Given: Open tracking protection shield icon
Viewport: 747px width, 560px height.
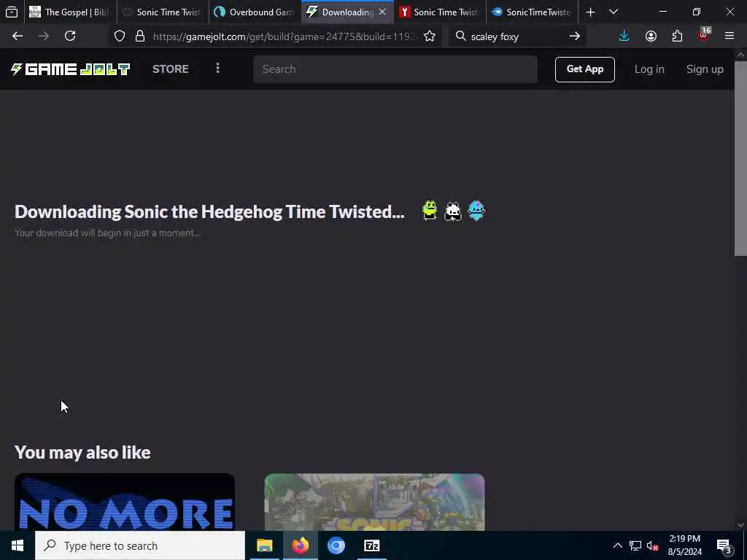Looking at the screenshot, I should [120, 36].
